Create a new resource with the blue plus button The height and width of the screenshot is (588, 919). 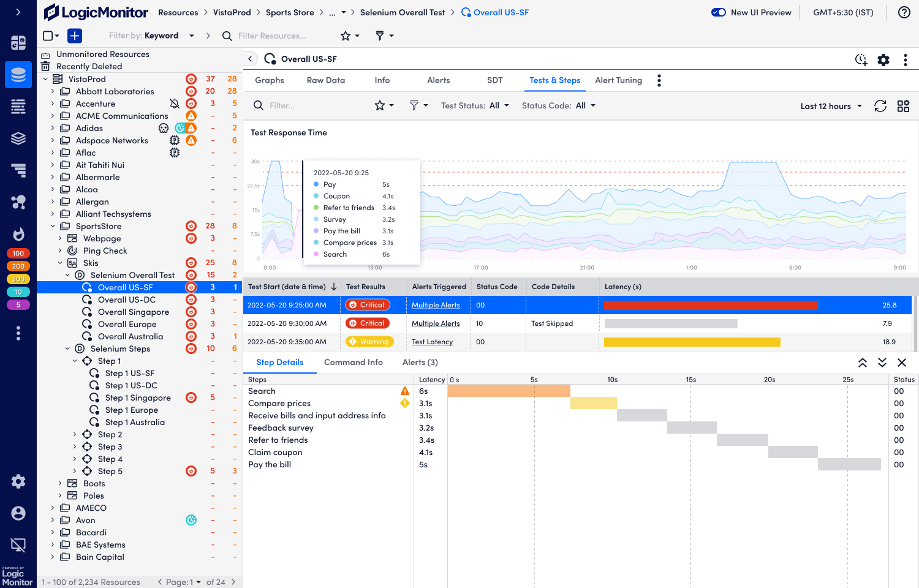click(74, 36)
